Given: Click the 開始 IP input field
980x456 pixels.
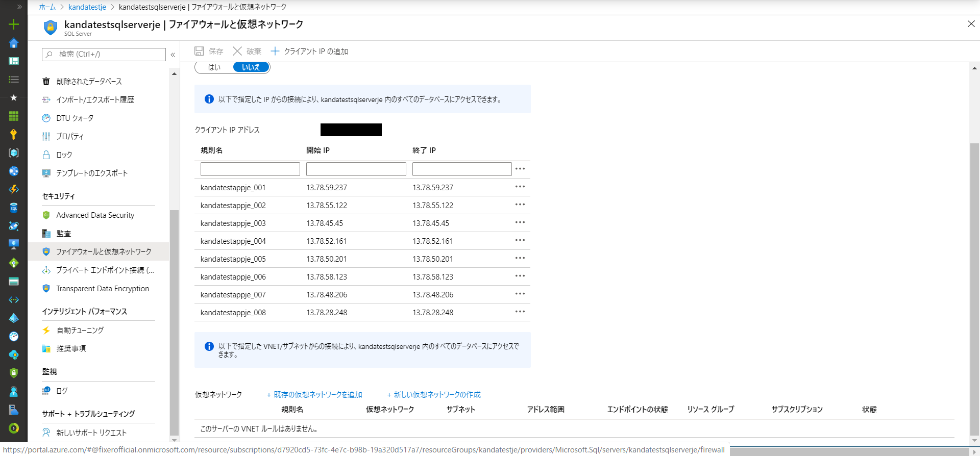Looking at the screenshot, I should 356,169.
